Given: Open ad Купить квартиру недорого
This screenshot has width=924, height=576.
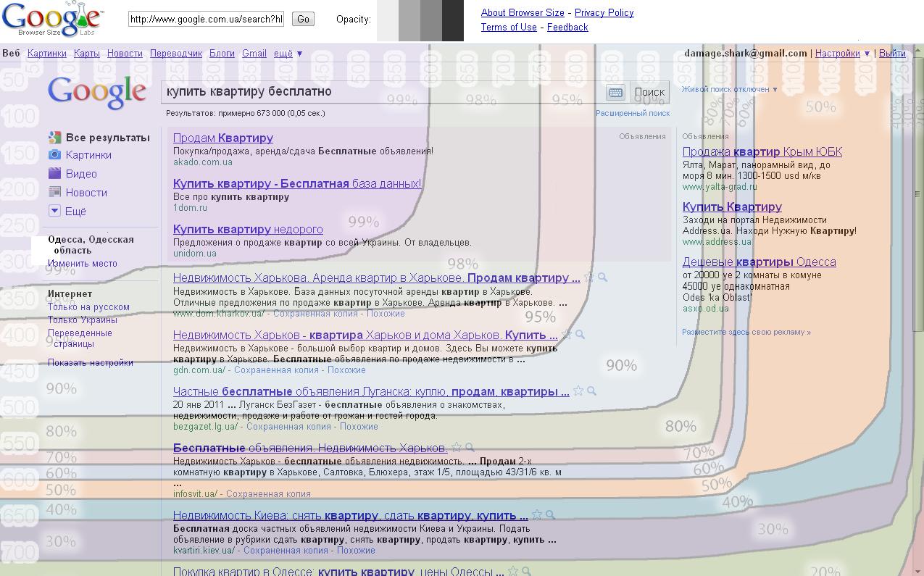Looking at the screenshot, I should pos(248,230).
